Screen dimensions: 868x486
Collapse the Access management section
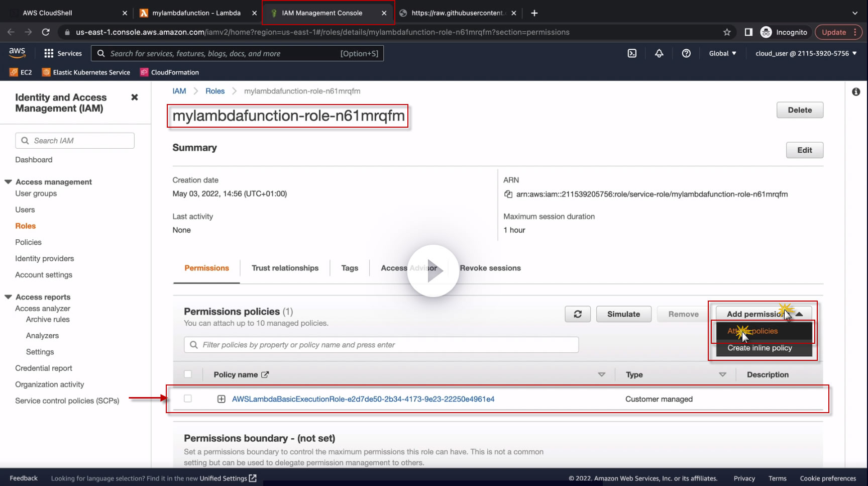tap(8, 182)
